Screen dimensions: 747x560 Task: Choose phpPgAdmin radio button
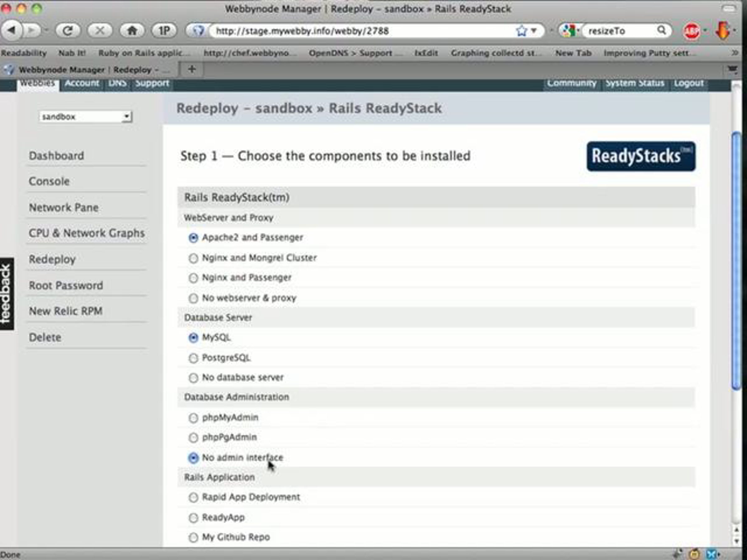[193, 438]
